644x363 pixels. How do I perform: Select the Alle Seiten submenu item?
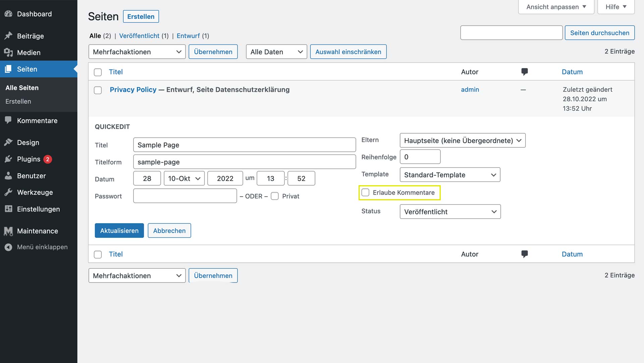tap(22, 88)
